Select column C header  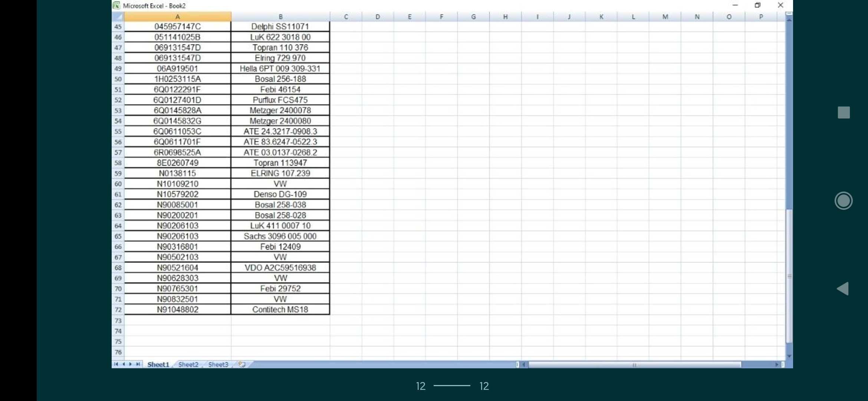pyautogui.click(x=346, y=17)
